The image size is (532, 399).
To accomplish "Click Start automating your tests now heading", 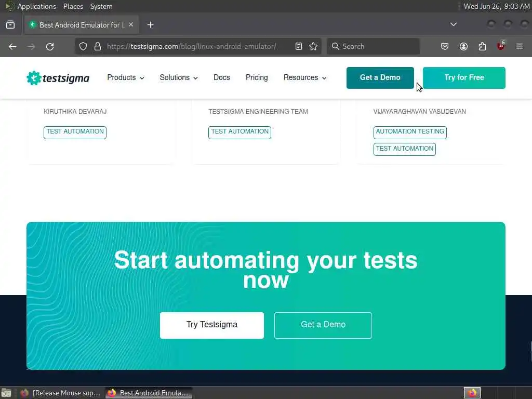I will pos(265,270).
